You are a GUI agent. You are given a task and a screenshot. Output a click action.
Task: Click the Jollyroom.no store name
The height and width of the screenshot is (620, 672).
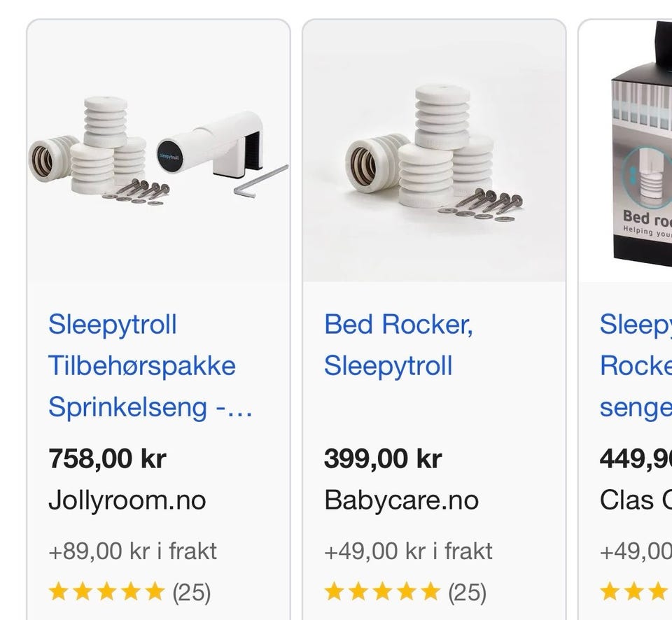click(127, 500)
